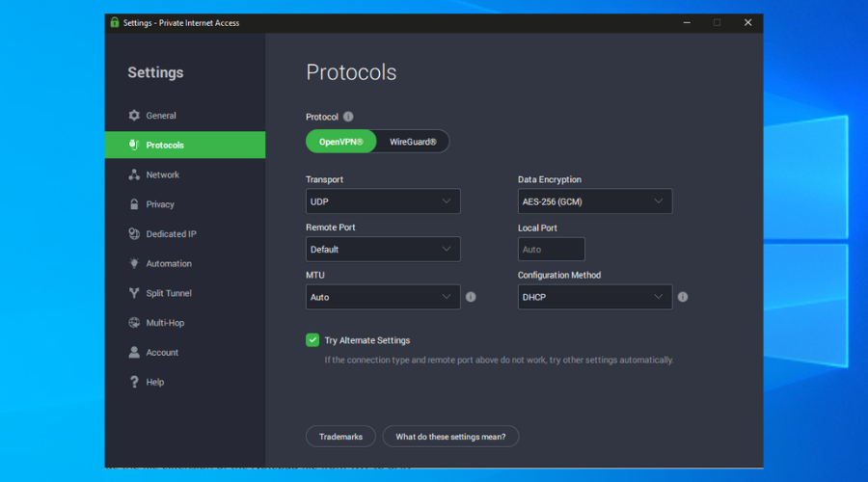The height and width of the screenshot is (482, 868).
Task: Open the Privacy settings page
Action: click(x=160, y=204)
